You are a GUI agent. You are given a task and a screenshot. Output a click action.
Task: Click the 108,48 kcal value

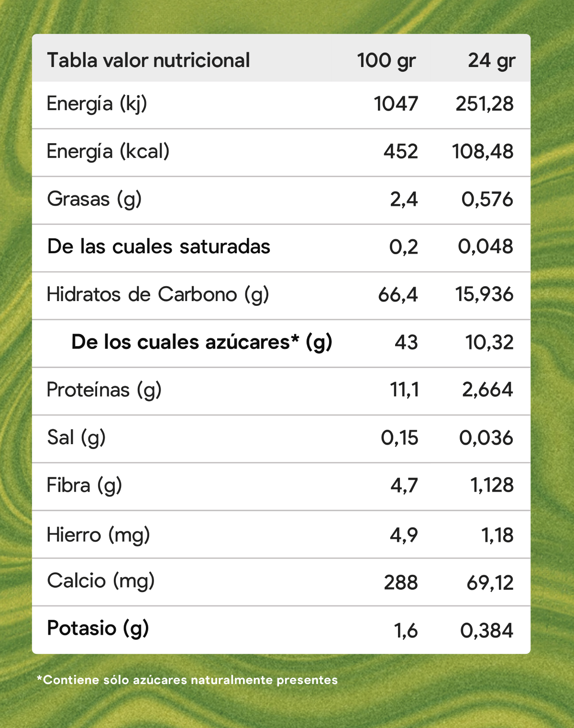(483, 152)
